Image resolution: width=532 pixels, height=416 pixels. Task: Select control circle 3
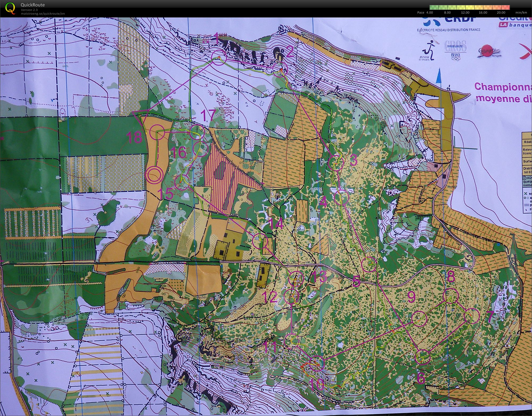pyautogui.click(x=336, y=163)
